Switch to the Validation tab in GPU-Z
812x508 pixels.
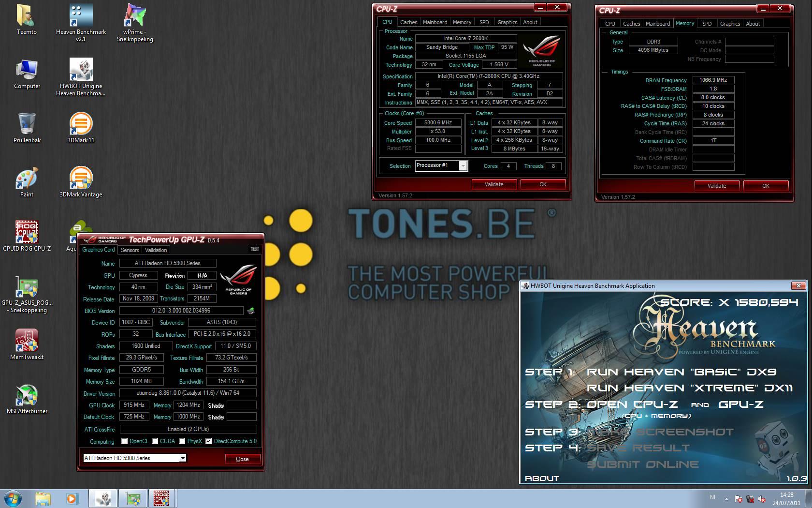tap(156, 250)
